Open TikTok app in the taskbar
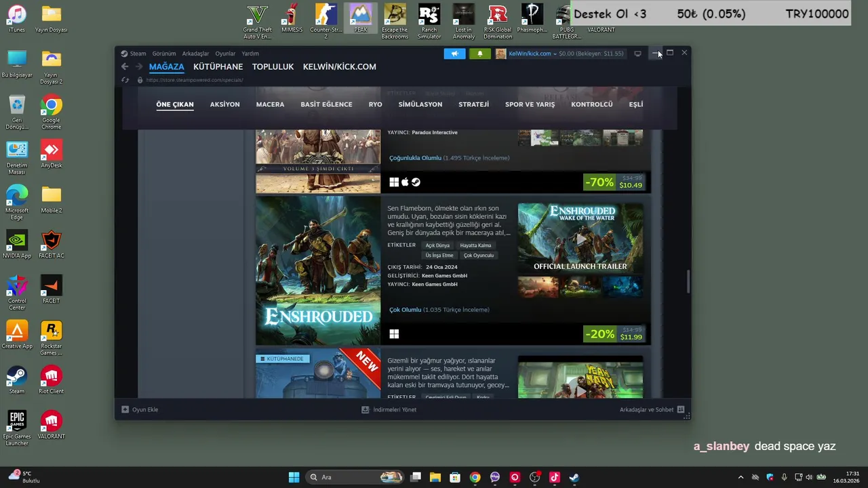The image size is (868, 488). (x=554, y=477)
